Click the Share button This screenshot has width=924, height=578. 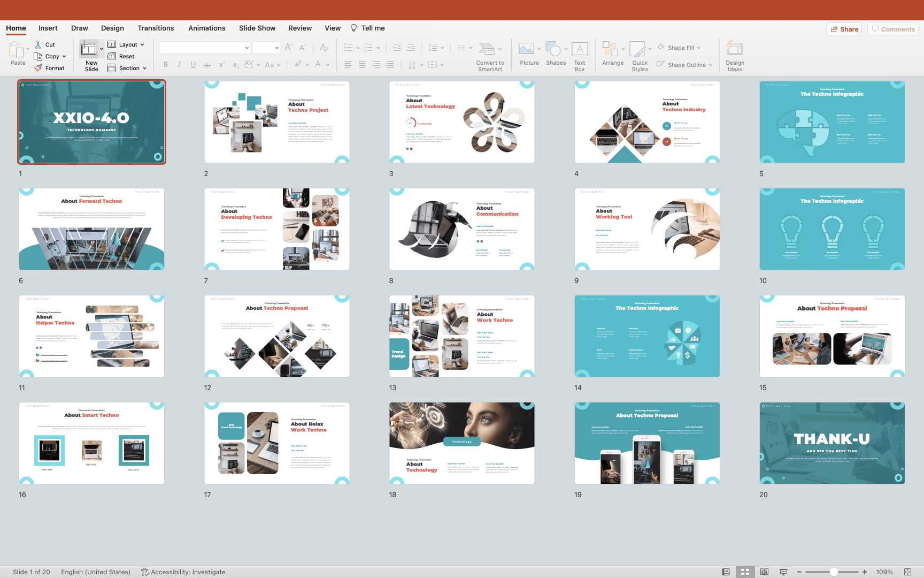pyautogui.click(x=844, y=29)
